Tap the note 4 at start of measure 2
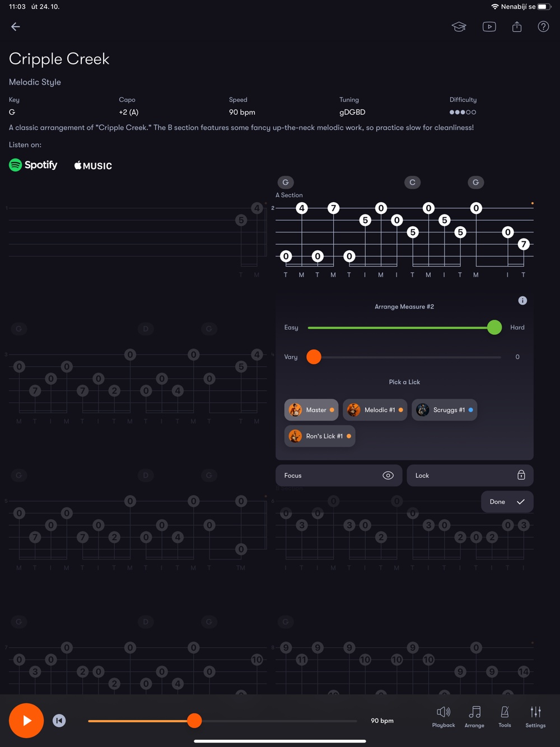This screenshot has width=560, height=747. (x=302, y=208)
